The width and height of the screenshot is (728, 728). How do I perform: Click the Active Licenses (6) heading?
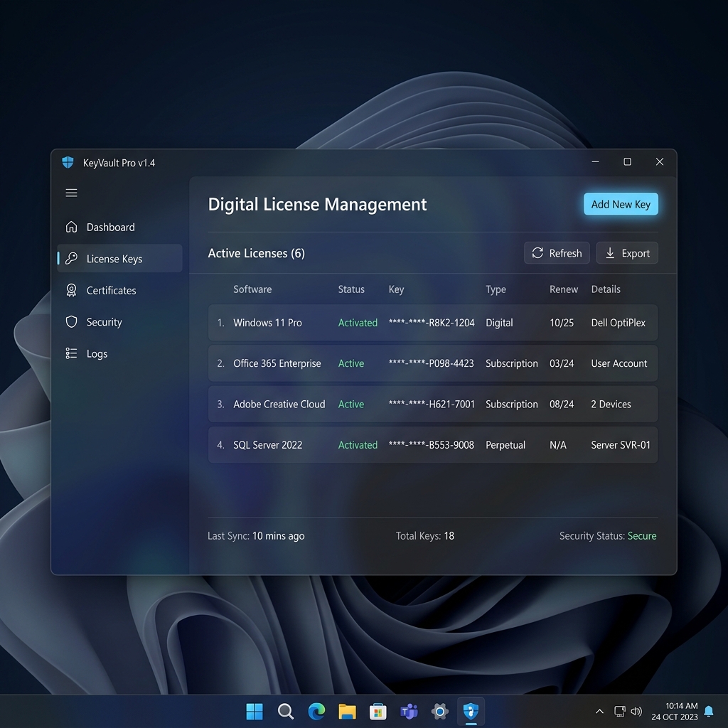(x=256, y=253)
